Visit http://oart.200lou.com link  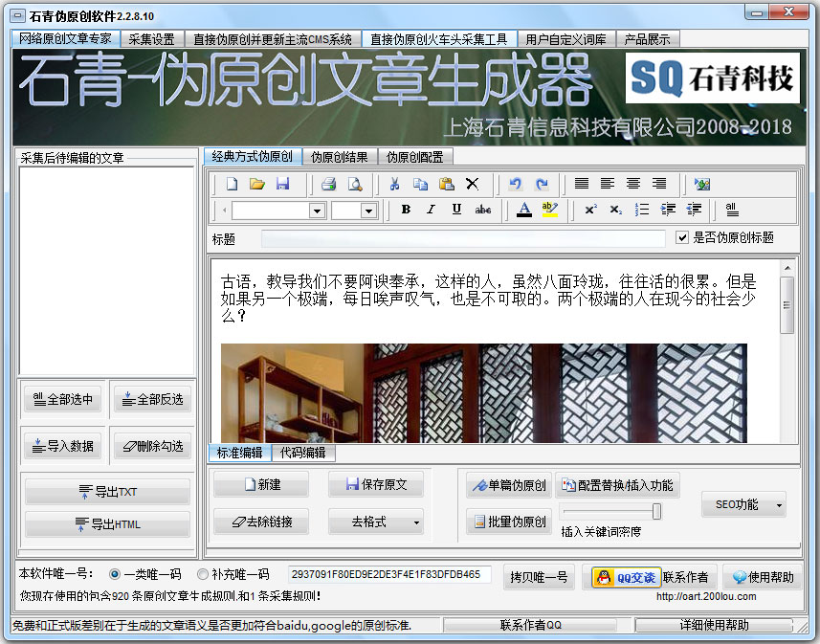706,596
